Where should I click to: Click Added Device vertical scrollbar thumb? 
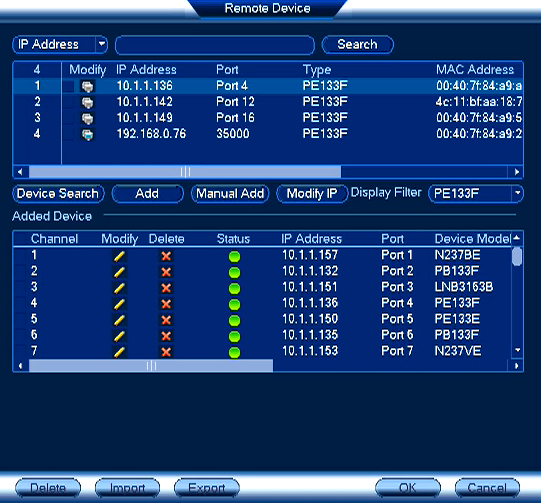(x=517, y=256)
